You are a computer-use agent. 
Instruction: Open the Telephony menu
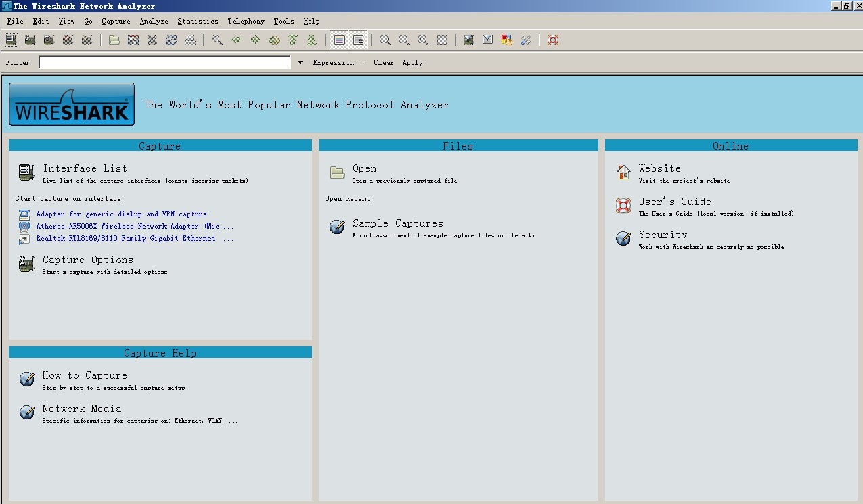click(x=246, y=22)
